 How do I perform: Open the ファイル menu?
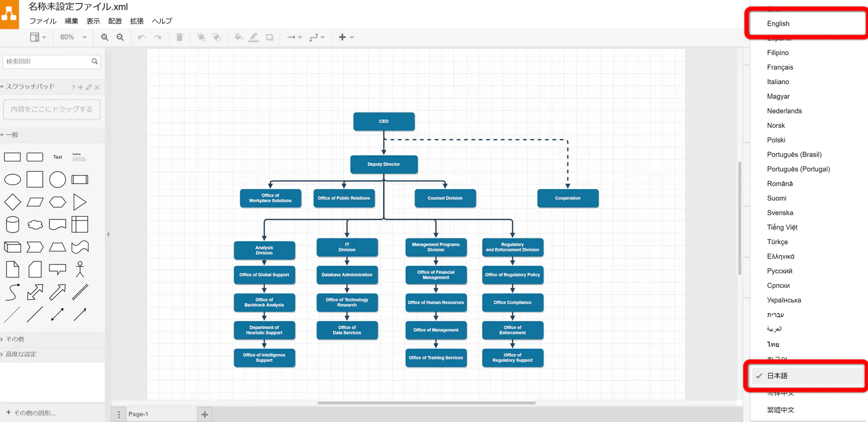pos(43,21)
